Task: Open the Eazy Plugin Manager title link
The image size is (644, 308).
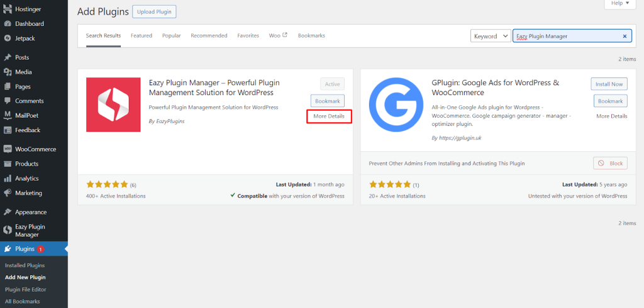Action: tap(214, 88)
